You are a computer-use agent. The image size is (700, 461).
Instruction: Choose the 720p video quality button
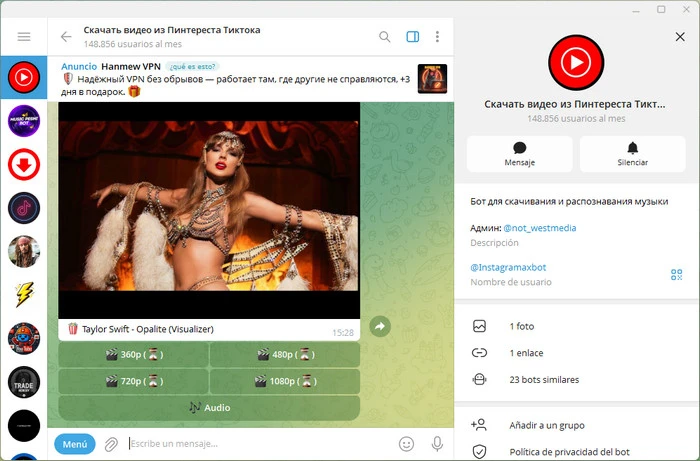pyautogui.click(x=133, y=381)
